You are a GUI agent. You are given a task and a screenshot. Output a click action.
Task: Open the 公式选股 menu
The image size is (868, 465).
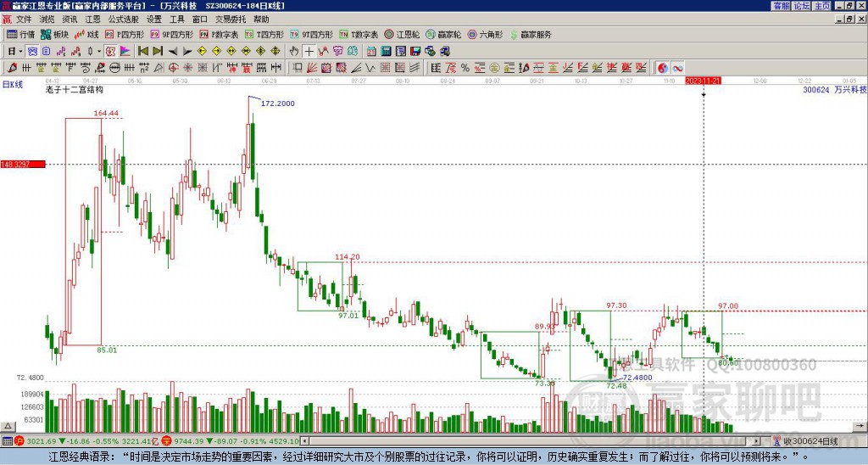pos(124,20)
